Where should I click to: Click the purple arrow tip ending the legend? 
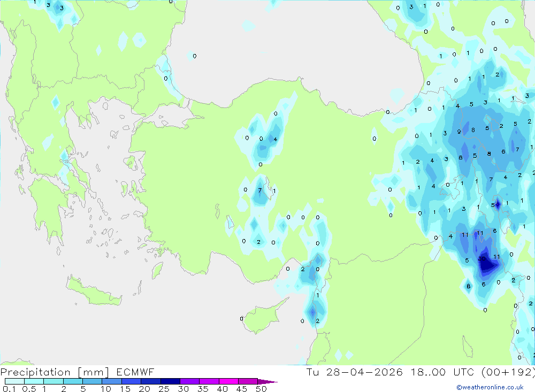(x=267, y=382)
